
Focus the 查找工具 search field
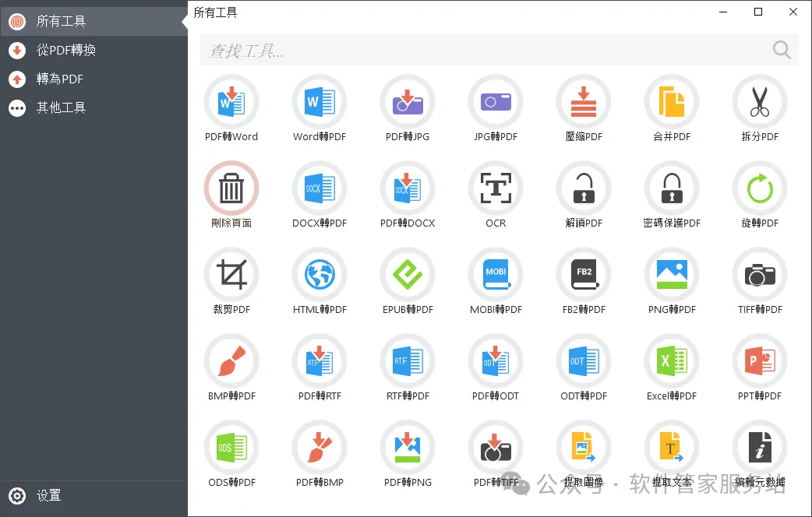pyautogui.click(x=500, y=50)
